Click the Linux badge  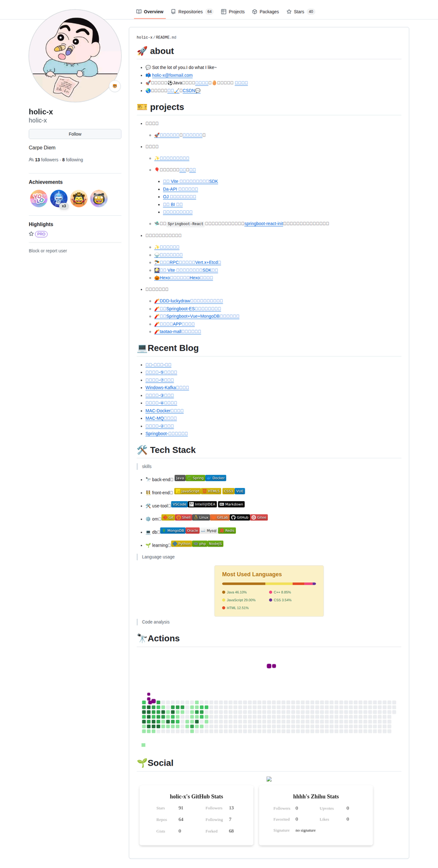coord(201,518)
